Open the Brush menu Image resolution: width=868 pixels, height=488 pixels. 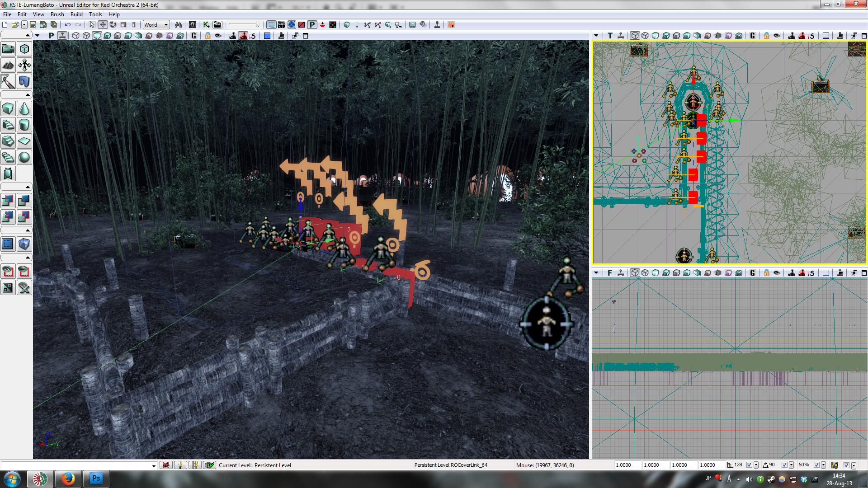pos(57,14)
